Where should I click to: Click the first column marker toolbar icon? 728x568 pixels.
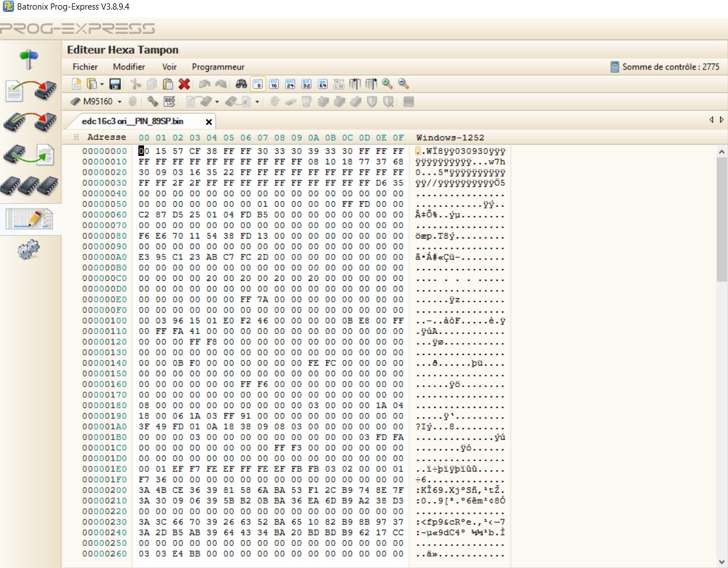tap(355, 84)
